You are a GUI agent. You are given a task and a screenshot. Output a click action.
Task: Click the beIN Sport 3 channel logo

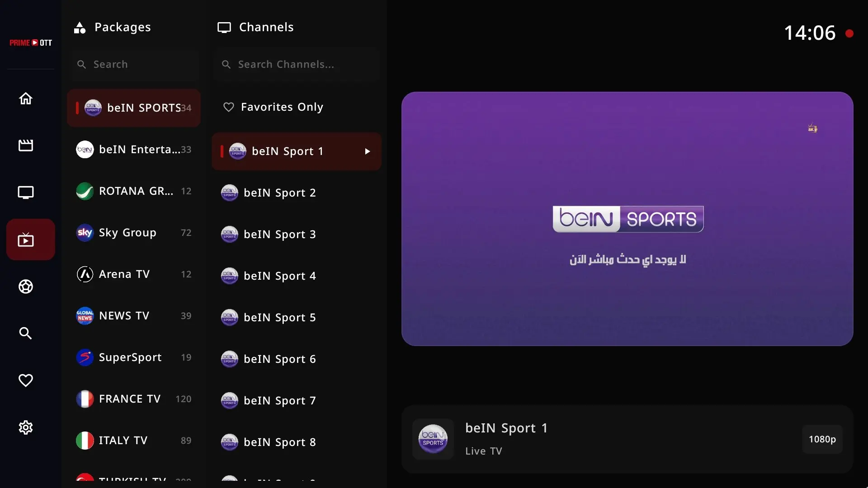click(230, 235)
